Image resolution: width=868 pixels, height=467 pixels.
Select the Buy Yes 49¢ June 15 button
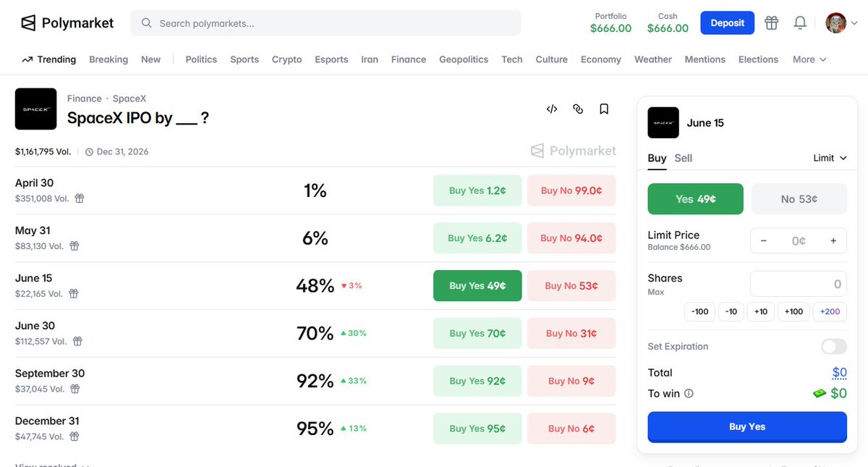tap(477, 285)
